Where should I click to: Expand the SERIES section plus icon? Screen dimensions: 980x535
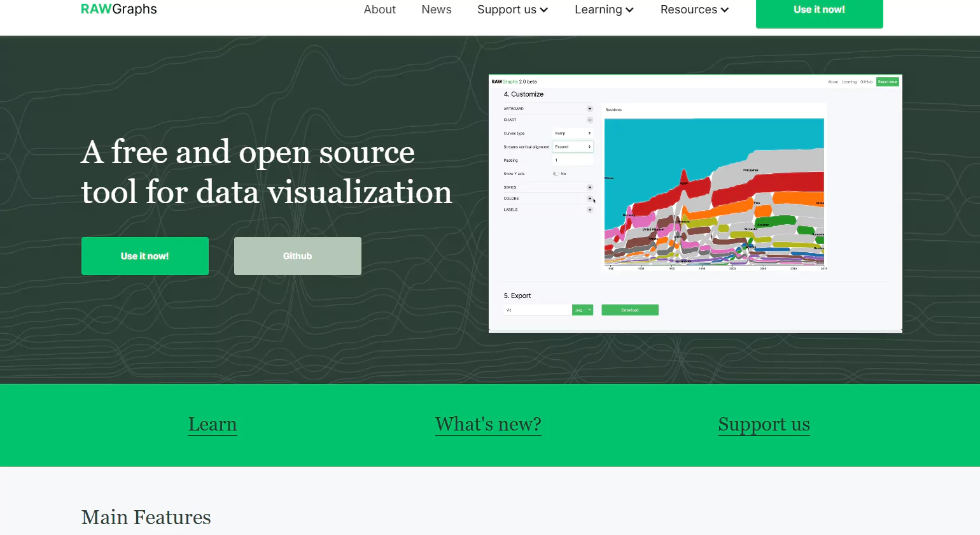(x=590, y=187)
